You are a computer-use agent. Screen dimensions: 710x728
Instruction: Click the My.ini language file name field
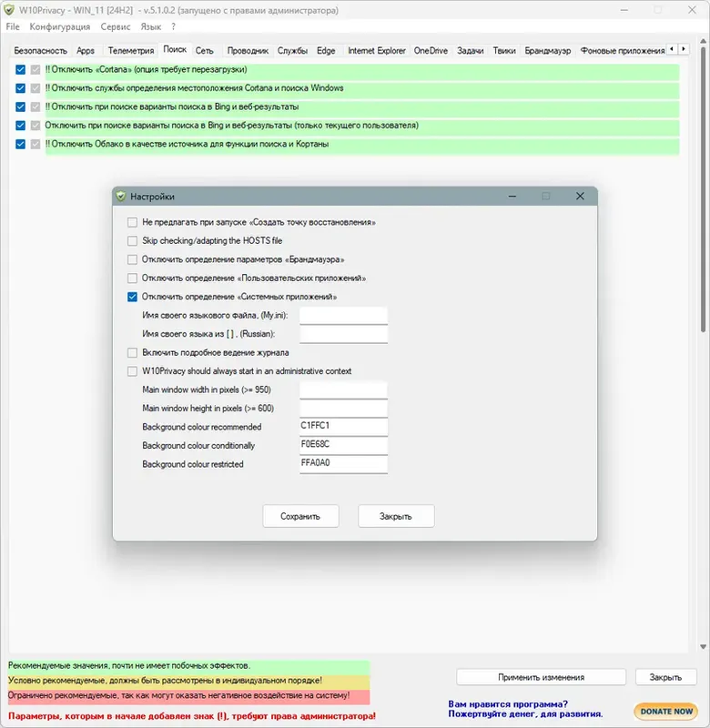(x=344, y=315)
